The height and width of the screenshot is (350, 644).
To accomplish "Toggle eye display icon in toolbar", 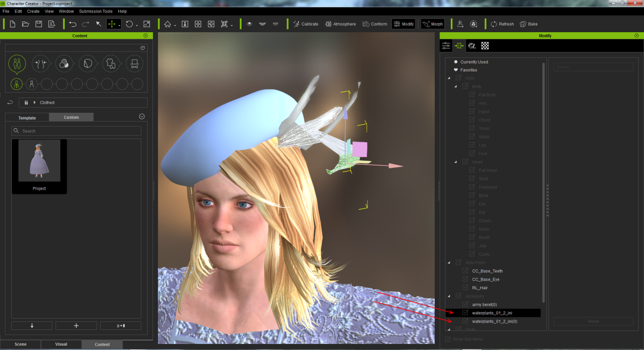I will (x=250, y=24).
